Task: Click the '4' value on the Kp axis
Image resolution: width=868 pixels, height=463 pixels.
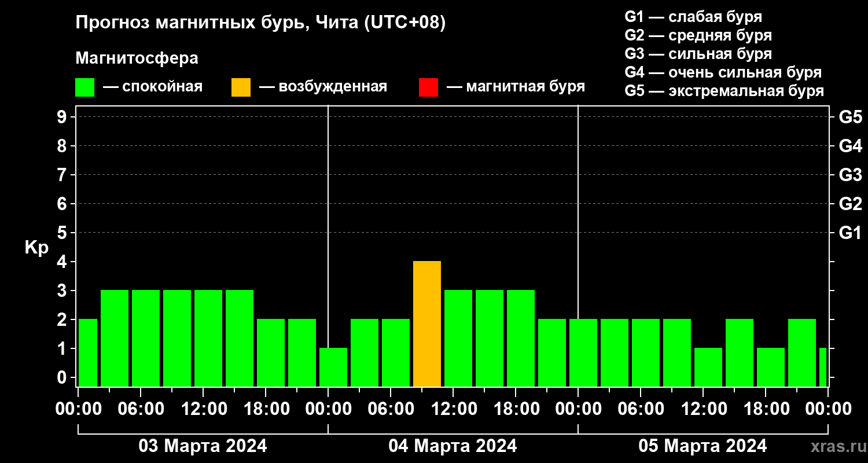Action: [63, 262]
